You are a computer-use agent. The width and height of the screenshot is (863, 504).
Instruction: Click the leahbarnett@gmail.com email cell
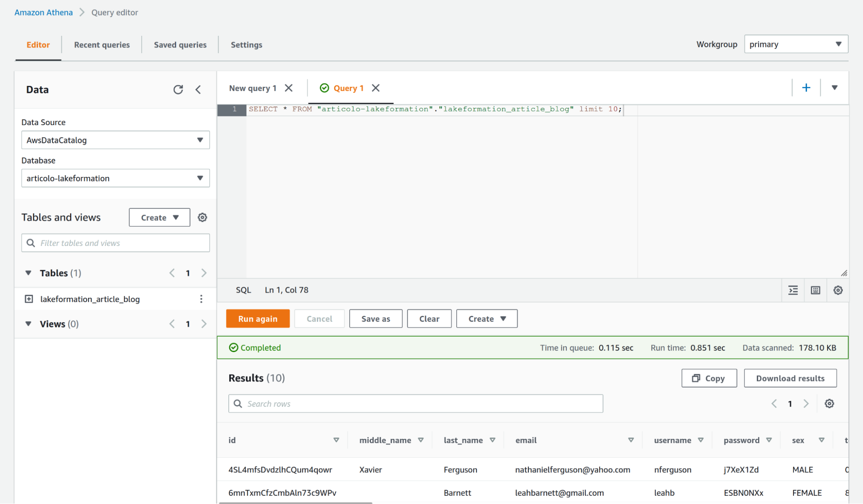(x=560, y=493)
